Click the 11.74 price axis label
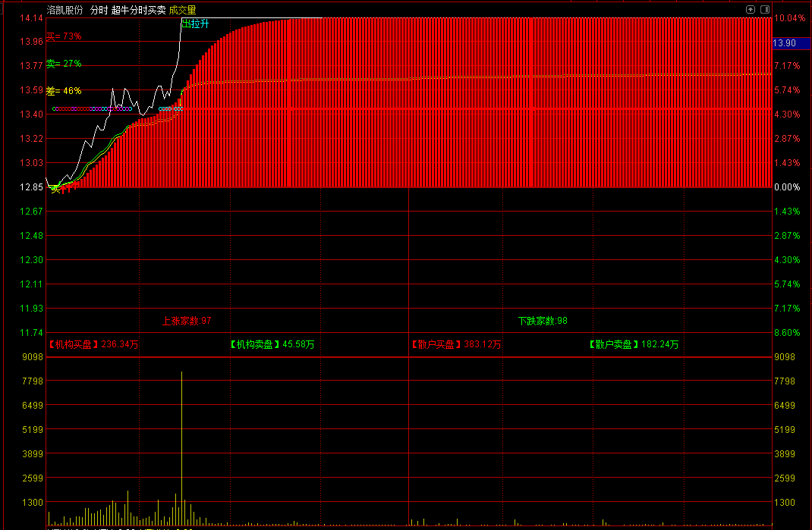This screenshot has height=530, width=812. [x=31, y=332]
